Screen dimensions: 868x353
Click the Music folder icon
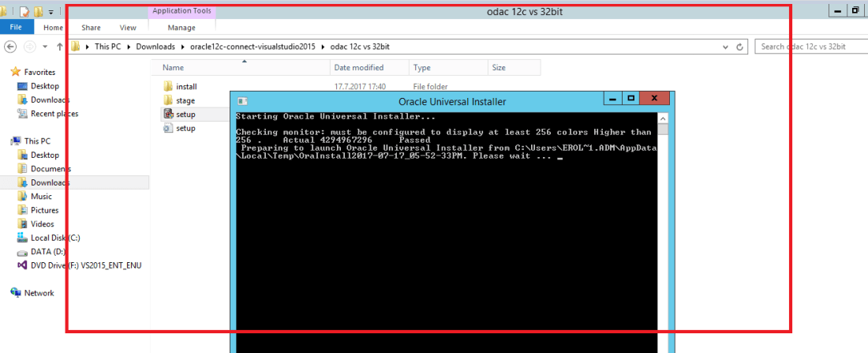coord(22,196)
